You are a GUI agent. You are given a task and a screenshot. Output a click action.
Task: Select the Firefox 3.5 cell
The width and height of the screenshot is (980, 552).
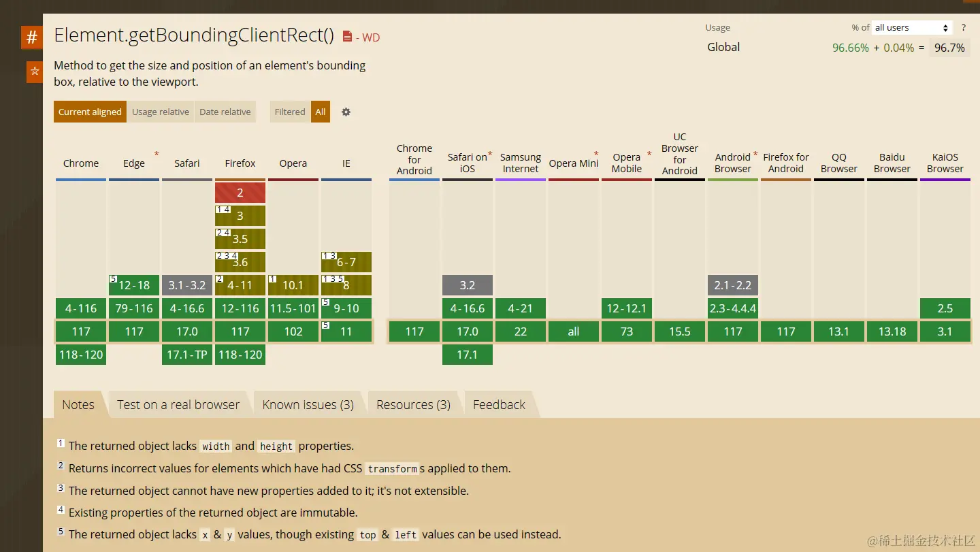point(240,239)
